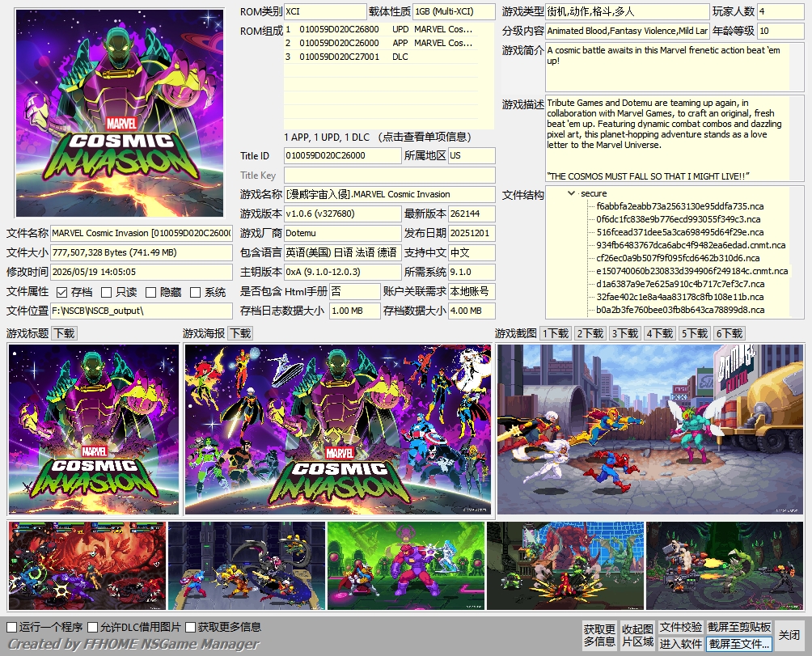812x656 pixels.
Task: Click the 关闭 button
Action: pyautogui.click(x=789, y=635)
